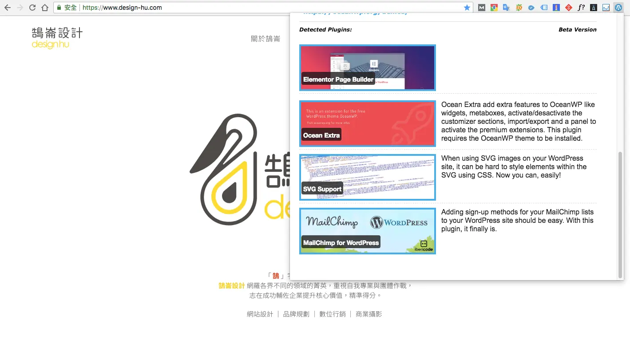Open the SEOquake extension
630x364 pixels.
click(x=519, y=8)
